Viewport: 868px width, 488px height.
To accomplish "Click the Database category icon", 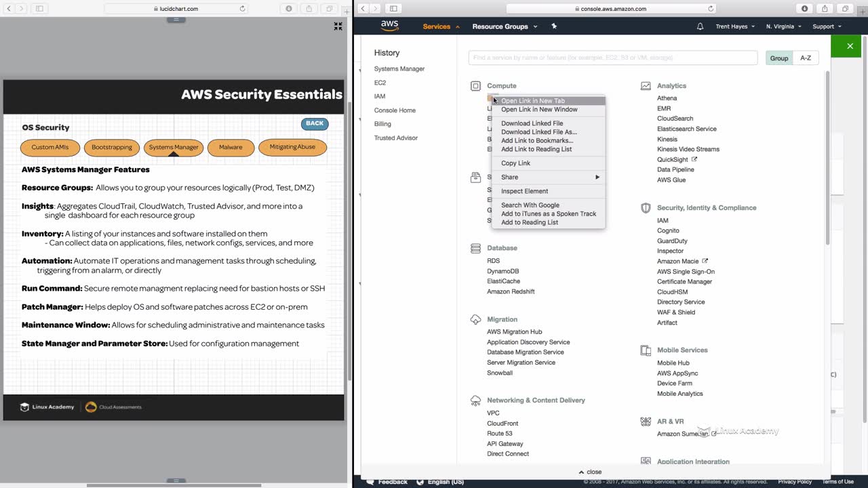I will [x=475, y=248].
